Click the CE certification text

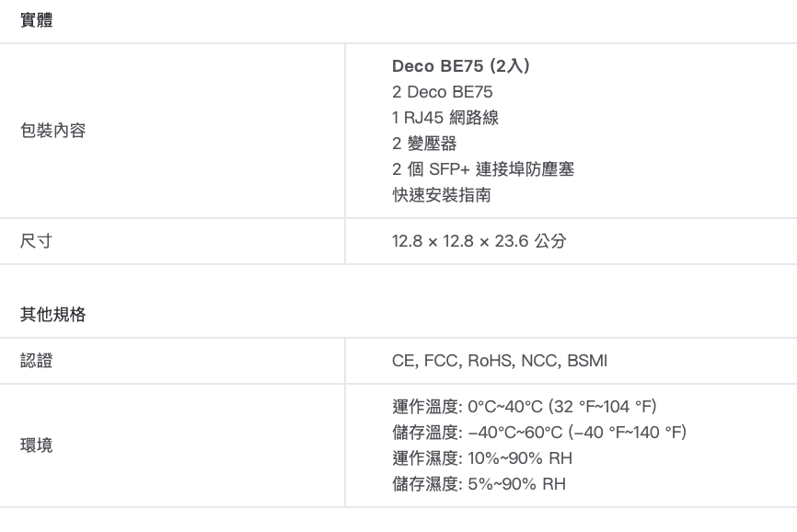(x=403, y=361)
